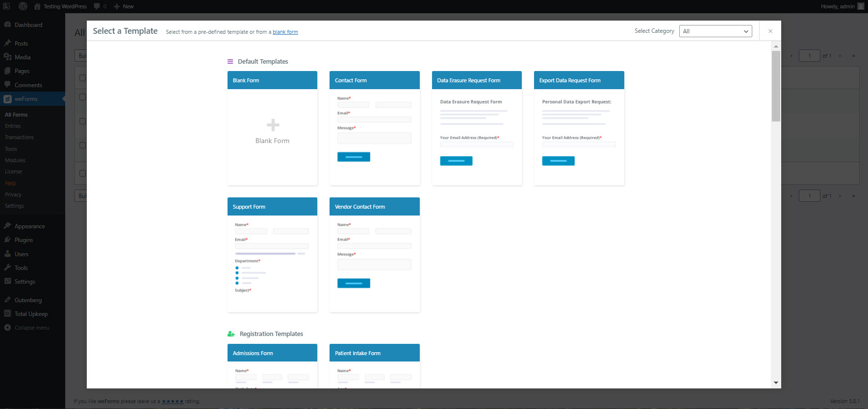Click the Default Templates list icon
Image resolution: width=868 pixels, height=409 pixels.
coord(230,62)
